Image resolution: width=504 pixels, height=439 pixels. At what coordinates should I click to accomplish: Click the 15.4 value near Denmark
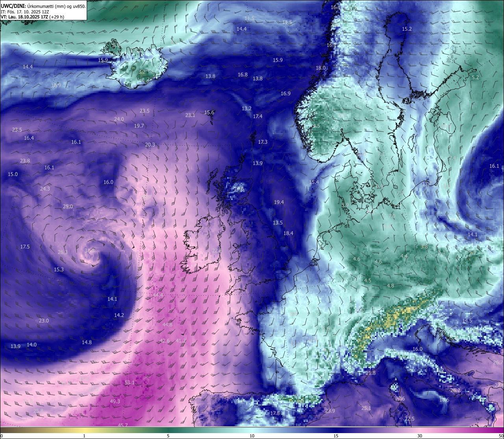tap(314, 182)
